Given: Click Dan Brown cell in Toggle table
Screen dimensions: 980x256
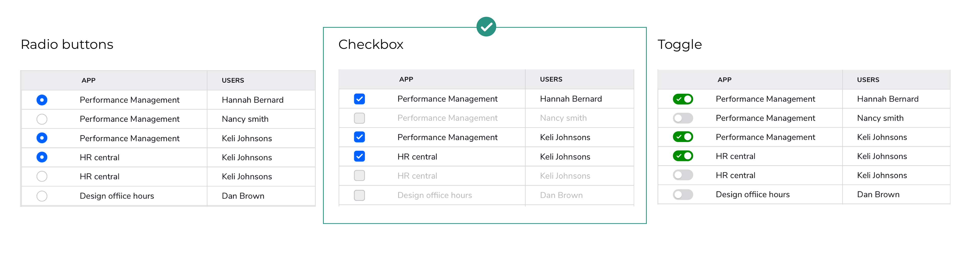Looking at the screenshot, I should coord(878,194).
